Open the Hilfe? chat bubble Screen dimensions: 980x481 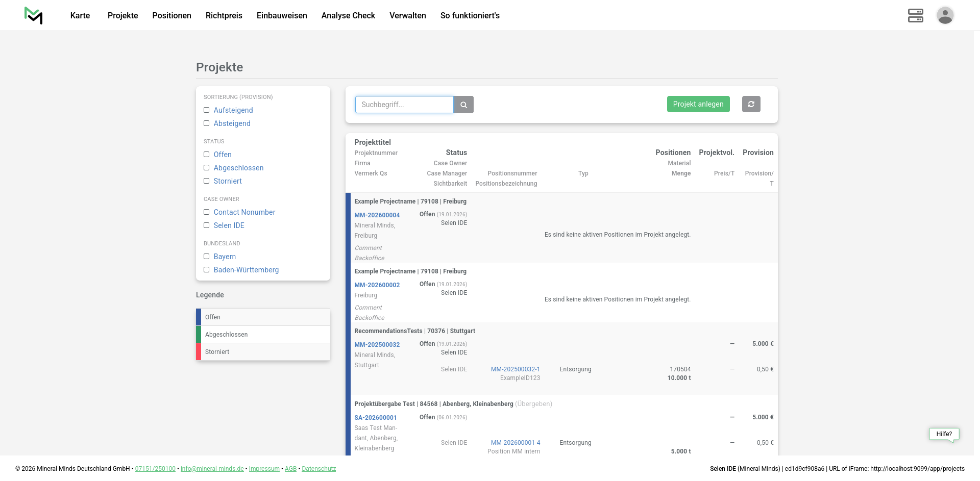[x=944, y=434]
